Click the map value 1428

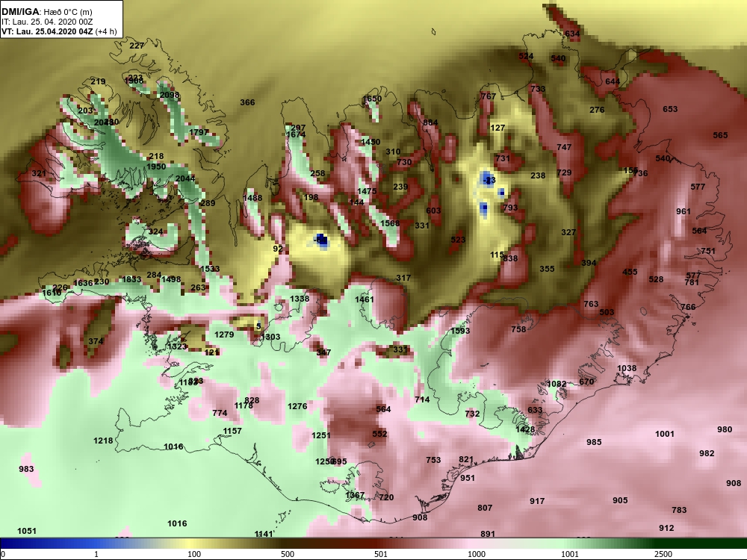(x=525, y=429)
